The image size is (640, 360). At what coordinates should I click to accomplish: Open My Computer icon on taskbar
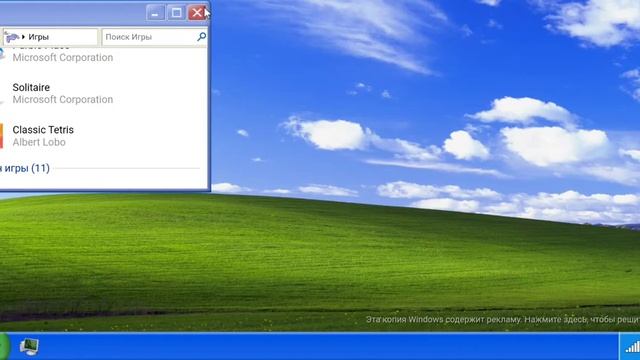point(29,347)
